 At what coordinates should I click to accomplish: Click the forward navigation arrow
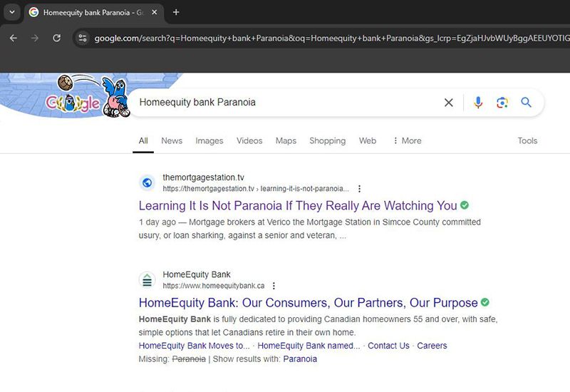tap(35, 38)
